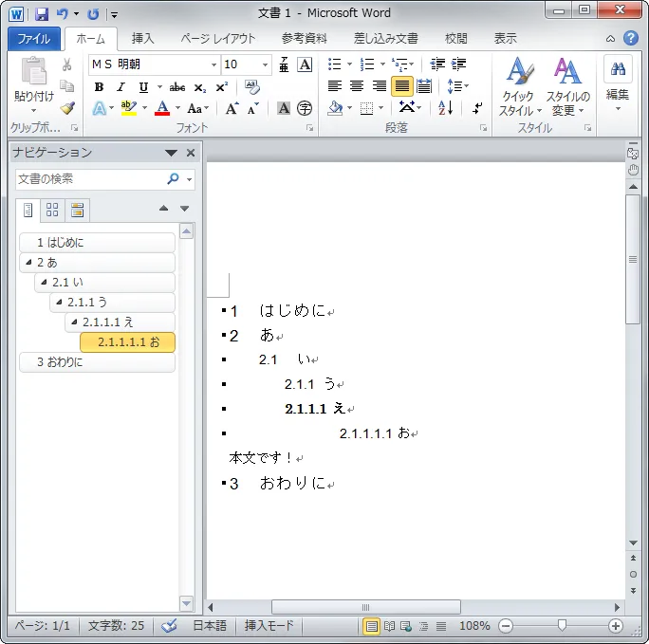Viewport: 649px width, 644px height.
Task: Click the zoom slider handle in status bar
Action: click(563, 626)
